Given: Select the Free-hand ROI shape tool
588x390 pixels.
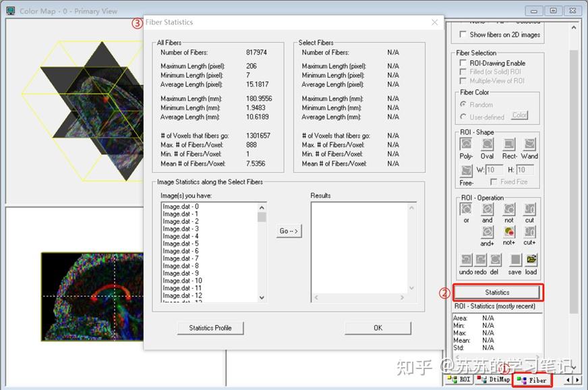Looking at the screenshot, I should [x=466, y=171].
